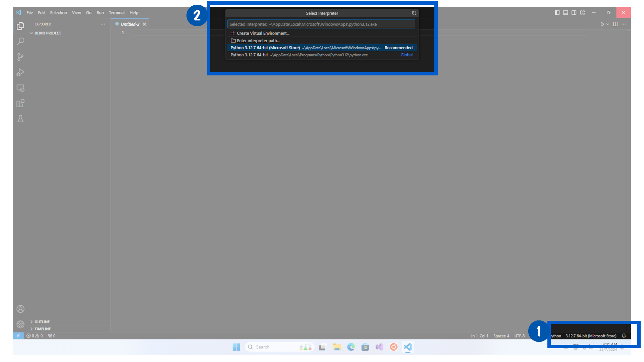644x362 pixels.
Task: Open the Remote Explorer view
Action: (20, 88)
